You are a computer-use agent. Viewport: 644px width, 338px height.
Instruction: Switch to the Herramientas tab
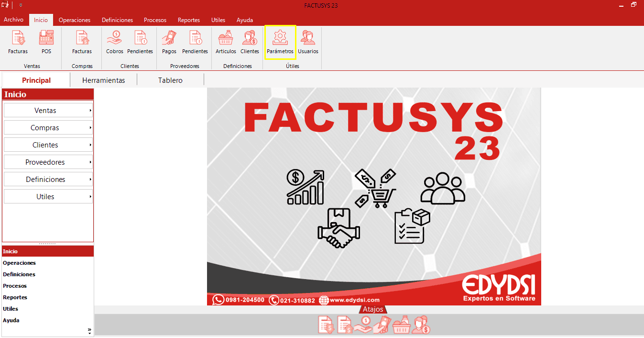[x=104, y=80]
